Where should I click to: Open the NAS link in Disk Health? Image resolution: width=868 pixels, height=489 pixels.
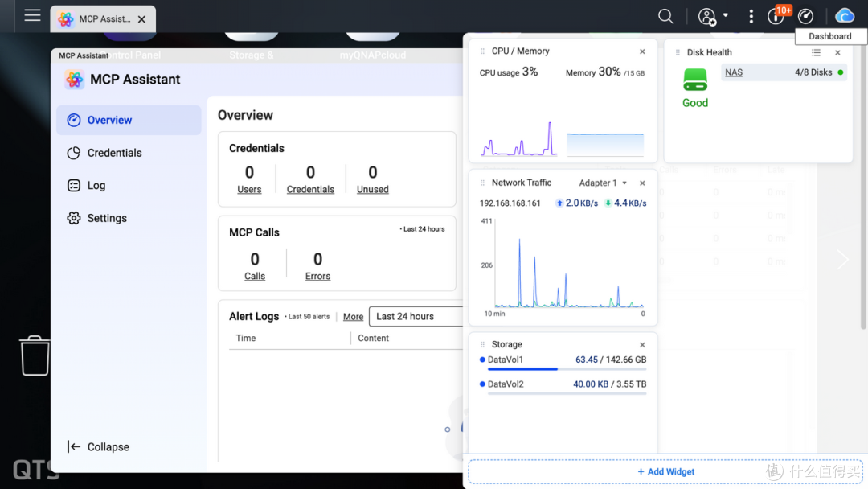pyautogui.click(x=734, y=72)
